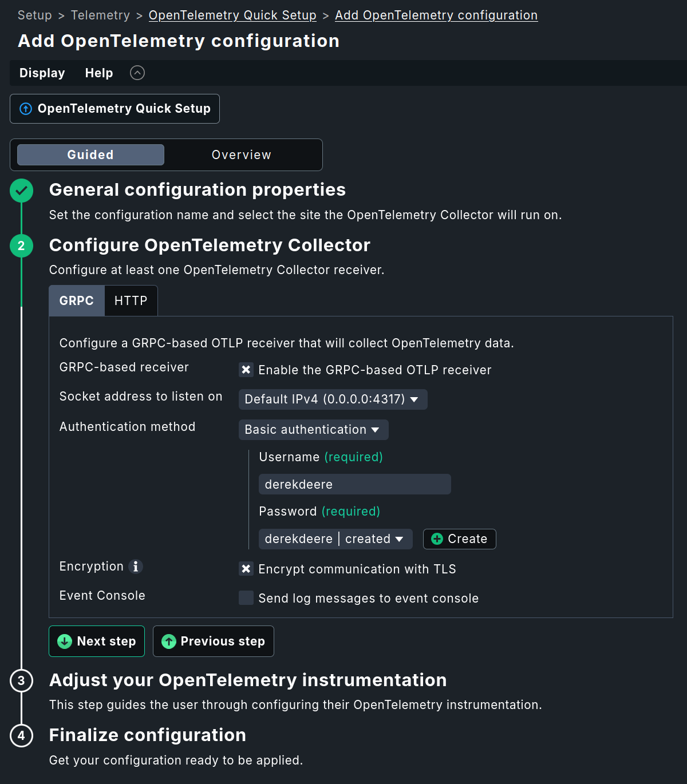Click the step 3 circle marker
The image size is (687, 784).
pyautogui.click(x=21, y=681)
